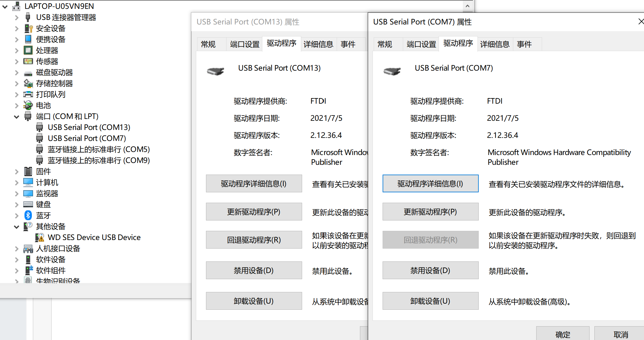Open the port settings tab in COM7 dialog
The height and width of the screenshot is (340, 644).
(x=421, y=44)
